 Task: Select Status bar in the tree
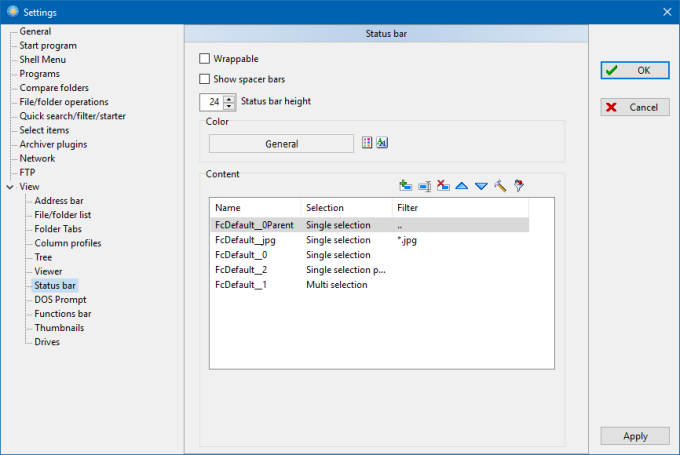click(x=55, y=285)
